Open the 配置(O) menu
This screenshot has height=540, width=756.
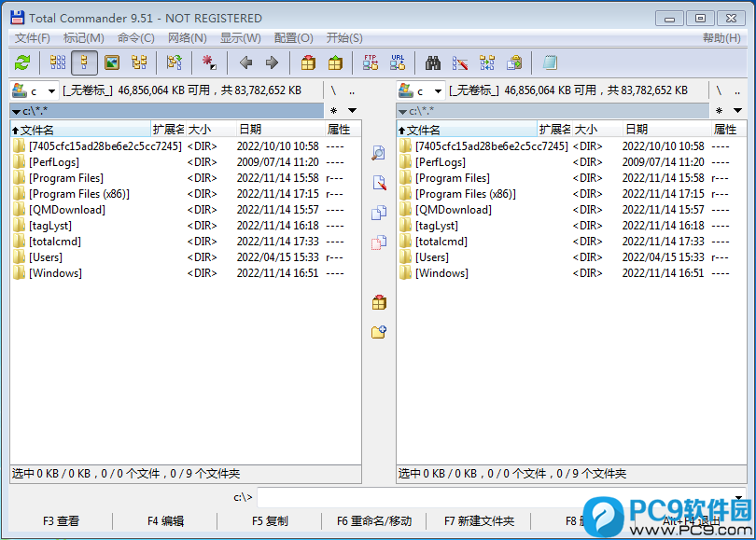coord(294,38)
